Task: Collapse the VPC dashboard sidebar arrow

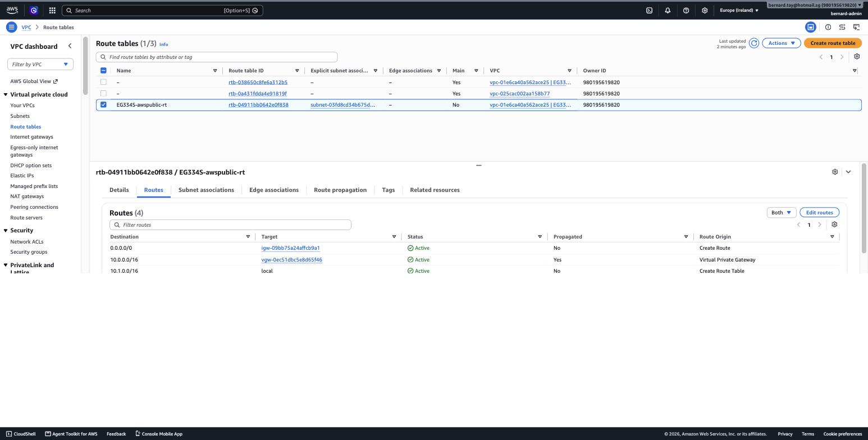Action: (70, 46)
